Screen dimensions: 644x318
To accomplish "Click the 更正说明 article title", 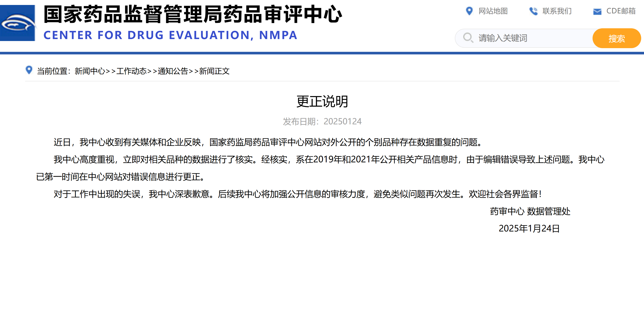I will tap(322, 101).
